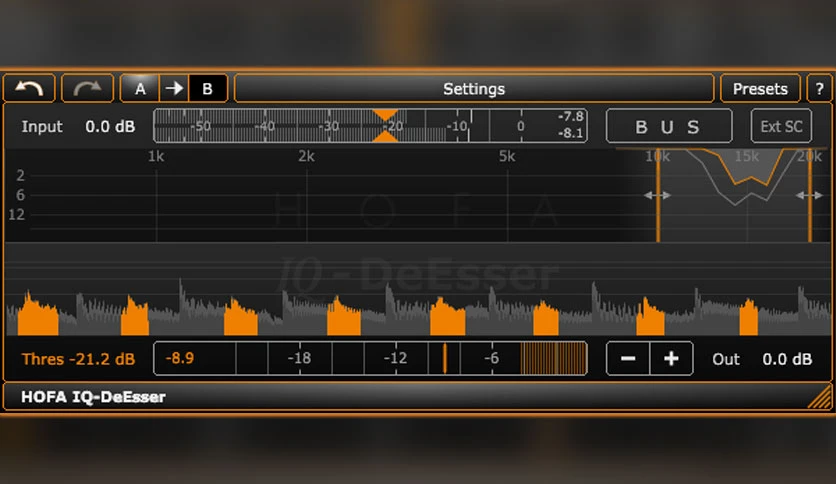Enable the Ext SC sidechain button
This screenshot has height=484, width=836.
(x=781, y=126)
